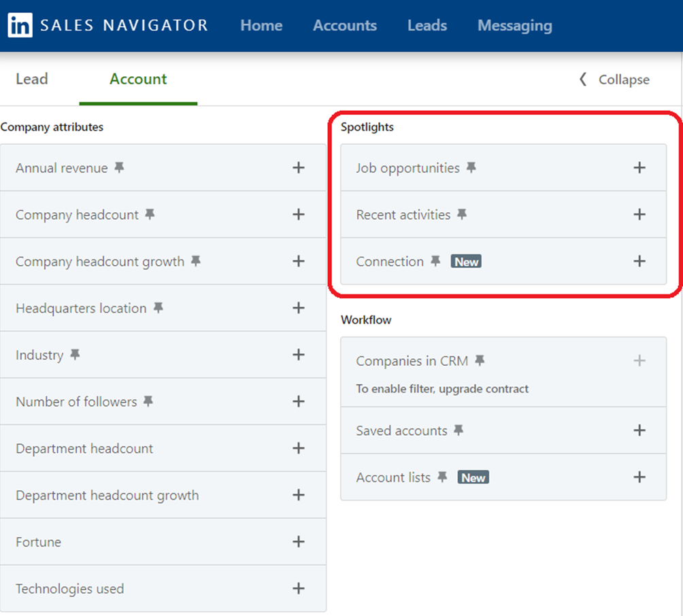Click pin icon next to Industry
Viewport: 683px width, 616px height.
coord(75,355)
